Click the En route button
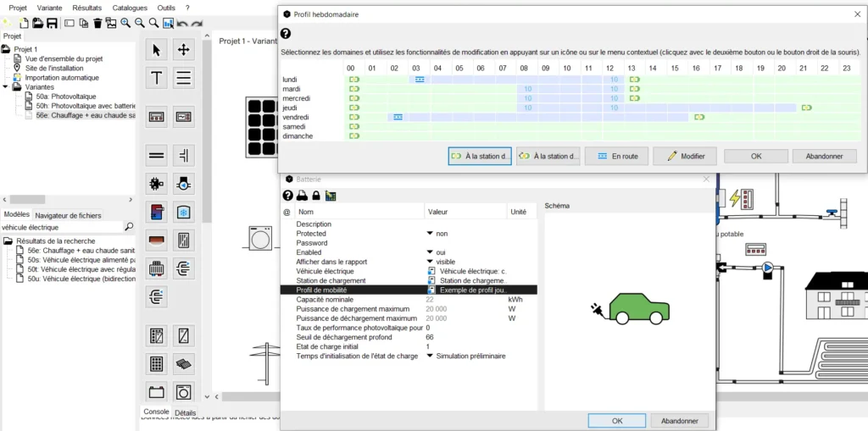This screenshot has width=868, height=431. [x=616, y=156]
